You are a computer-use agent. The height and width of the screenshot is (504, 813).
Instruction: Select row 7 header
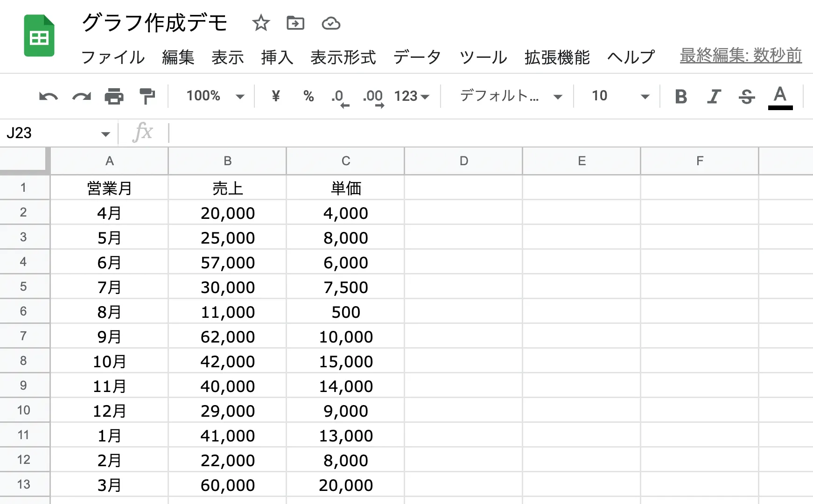(25, 336)
